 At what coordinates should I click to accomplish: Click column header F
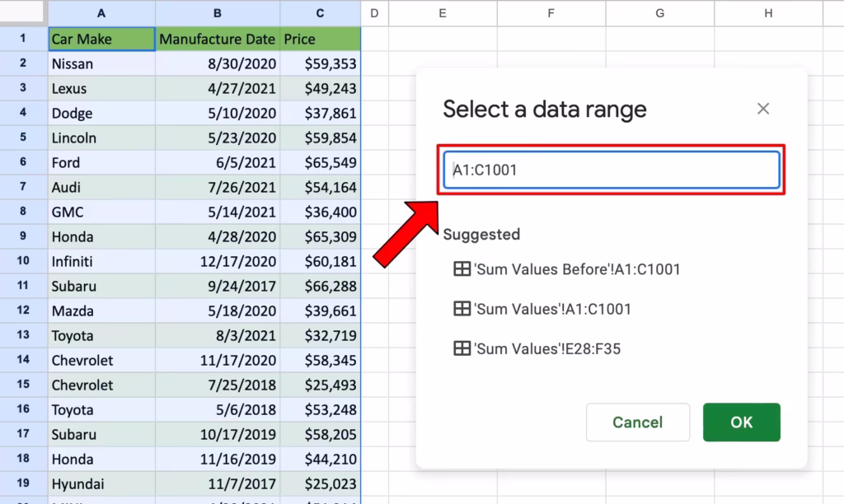[551, 13]
